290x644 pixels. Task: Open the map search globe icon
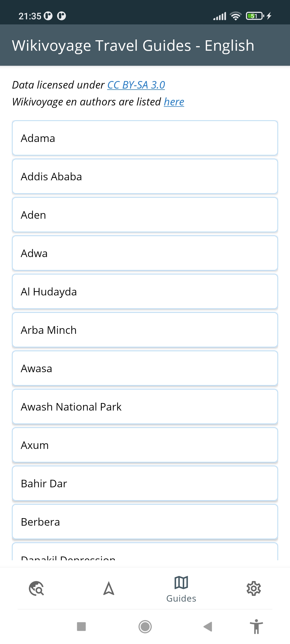click(36, 588)
